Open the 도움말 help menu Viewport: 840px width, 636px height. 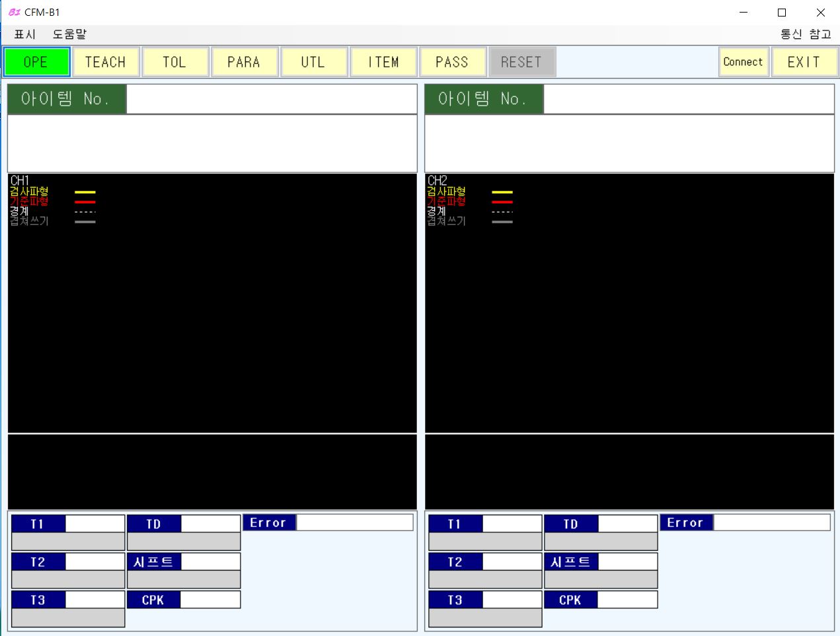(69, 34)
